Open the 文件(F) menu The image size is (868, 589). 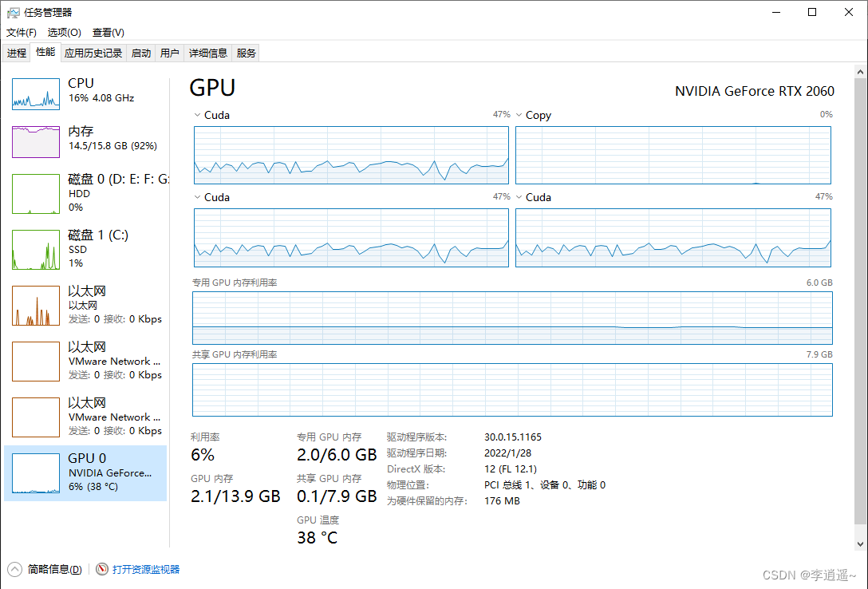22,33
